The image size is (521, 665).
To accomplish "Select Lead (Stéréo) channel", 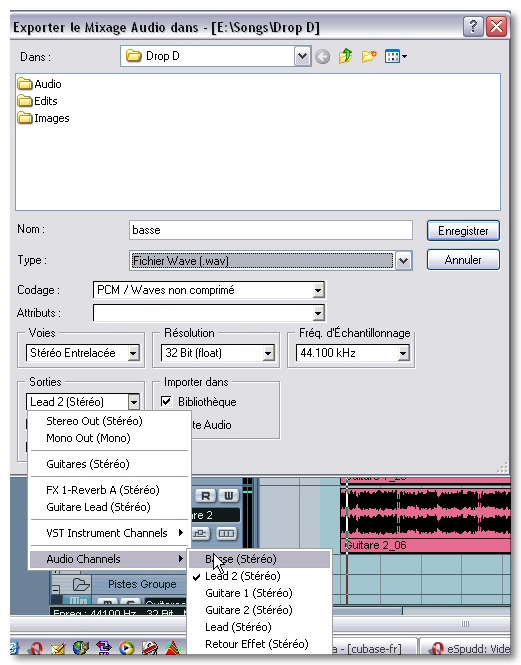I will [x=259, y=627].
